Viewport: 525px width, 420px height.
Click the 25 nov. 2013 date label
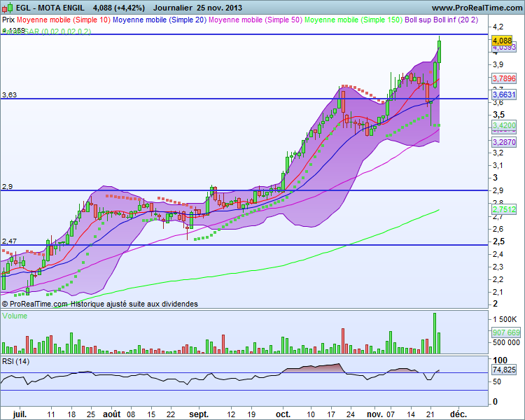coord(218,8)
